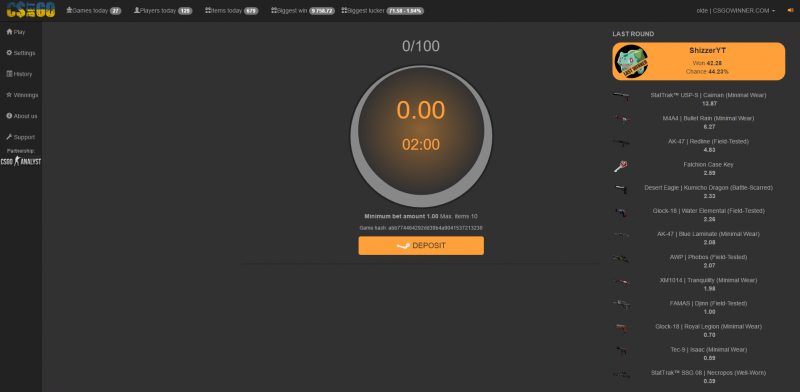
Task: Click the Tec-9 | Isaac item name
Action: coord(708,350)
